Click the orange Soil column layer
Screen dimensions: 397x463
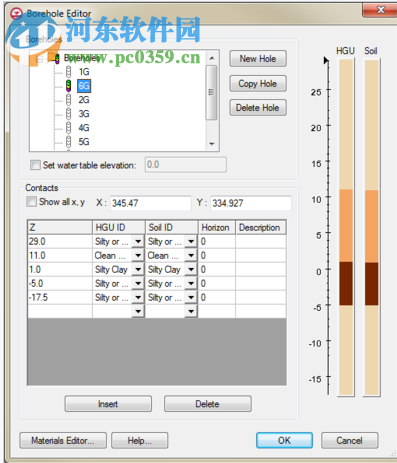click(371, 226)
